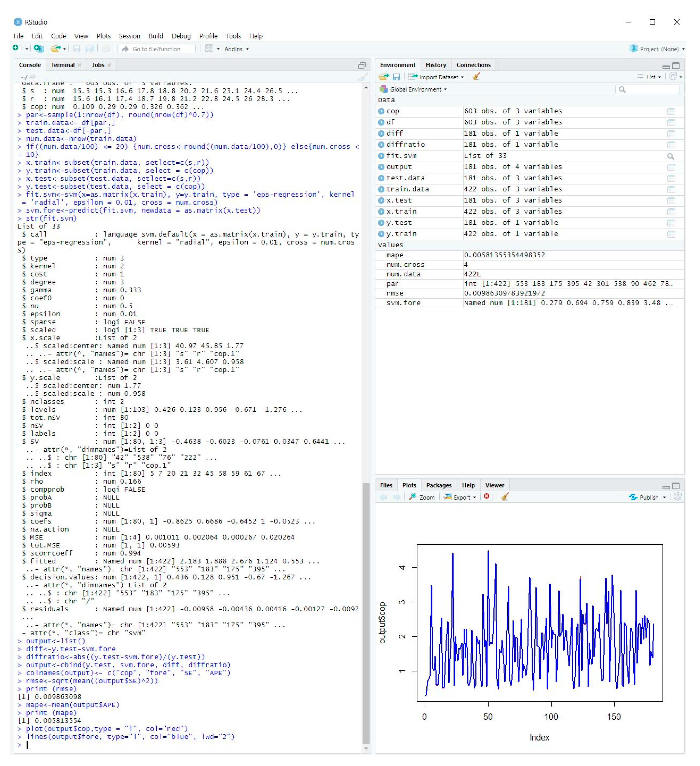Open the Export dropdown in Plots pane
Image resolution: width=700 pixels, height=766 pixels.
460,497
